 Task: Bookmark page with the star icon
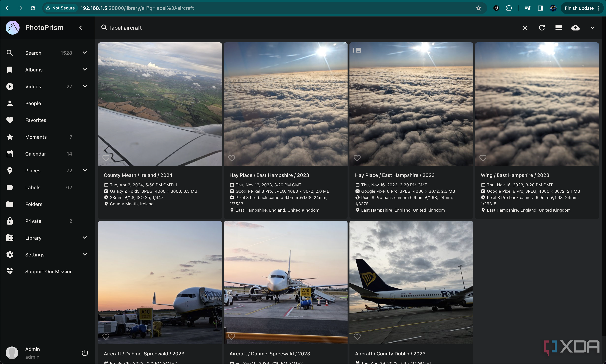click(479, 8)
